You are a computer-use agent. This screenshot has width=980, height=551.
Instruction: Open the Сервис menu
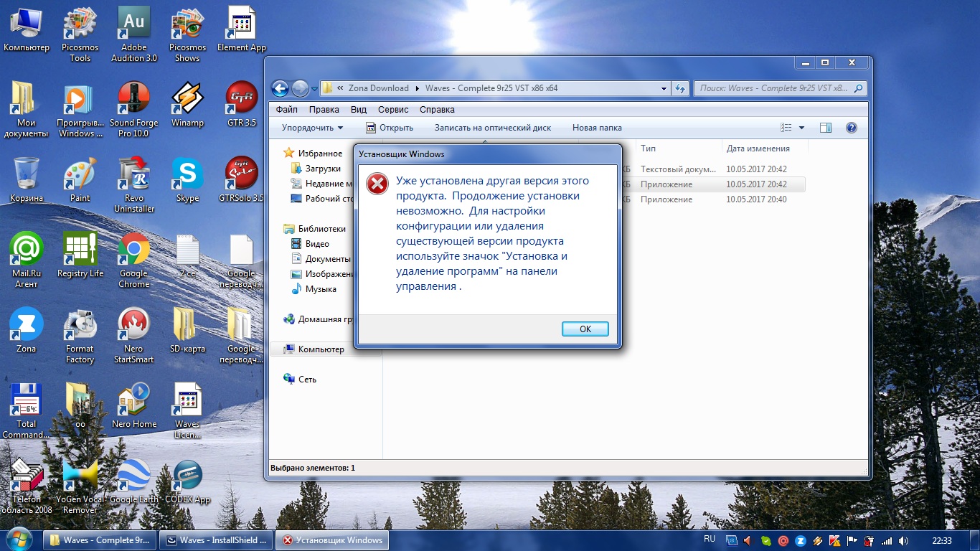click(x=393, y=110)
